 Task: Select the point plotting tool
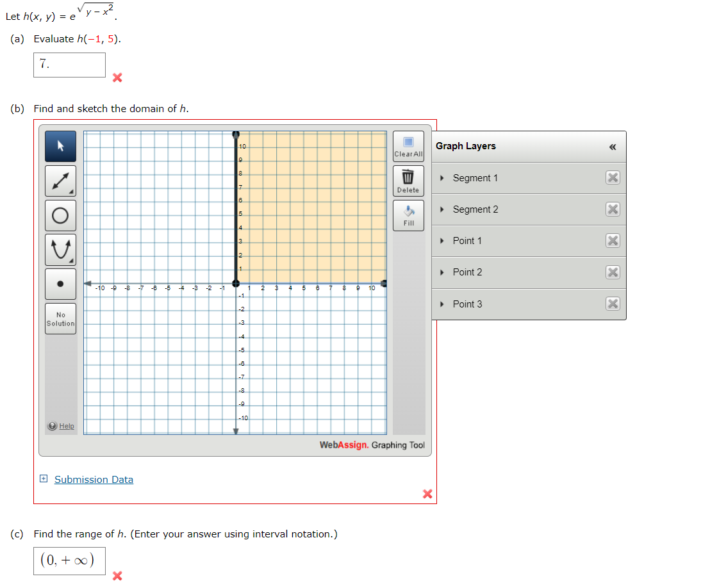click(60, 284)
